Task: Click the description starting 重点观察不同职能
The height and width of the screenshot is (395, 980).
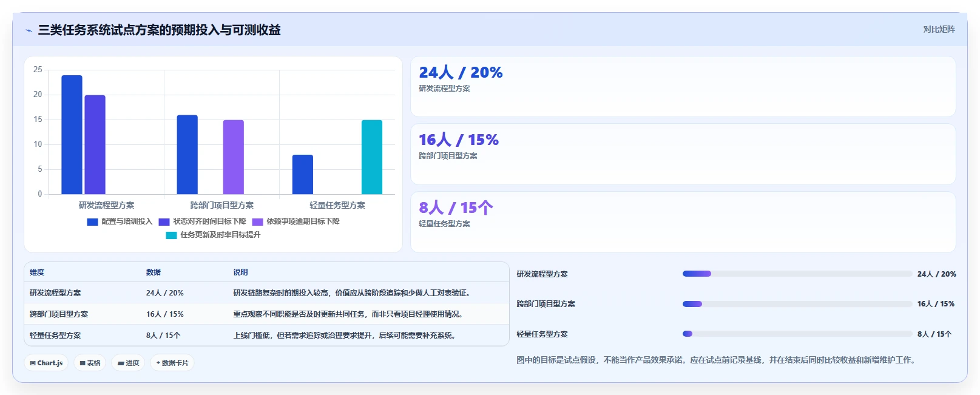Action: 348,314
